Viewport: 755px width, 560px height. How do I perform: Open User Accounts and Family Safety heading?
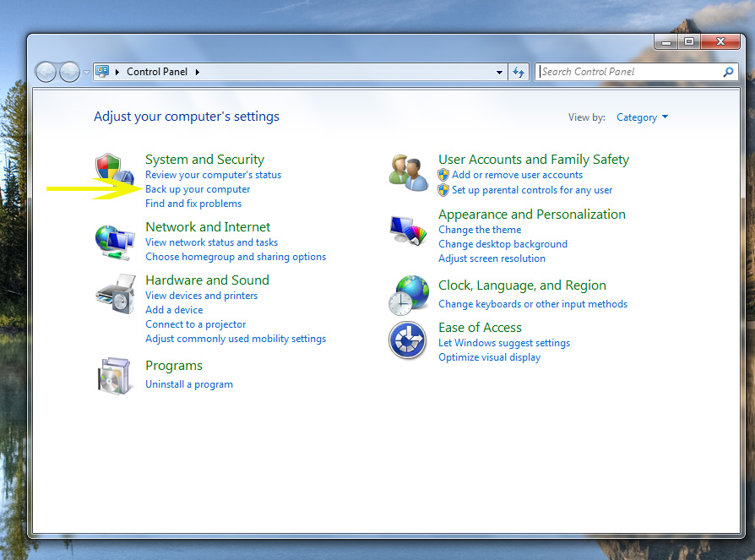534,160
